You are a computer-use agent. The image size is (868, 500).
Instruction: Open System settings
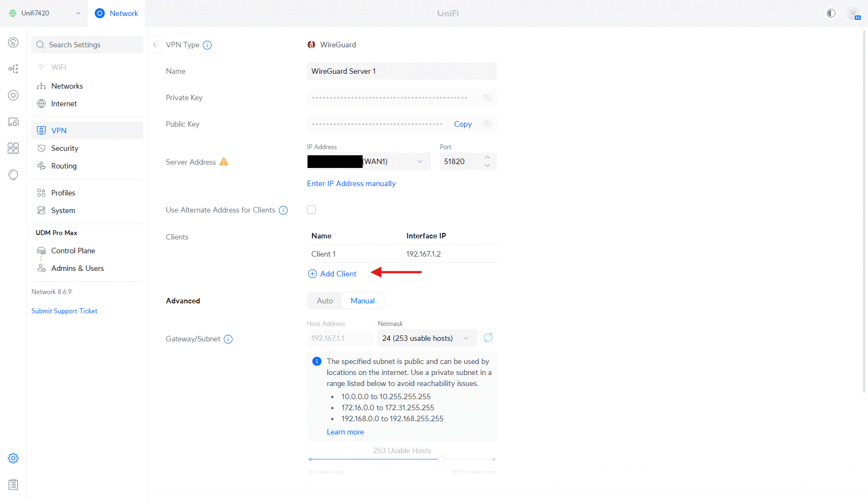pos(87,210)
